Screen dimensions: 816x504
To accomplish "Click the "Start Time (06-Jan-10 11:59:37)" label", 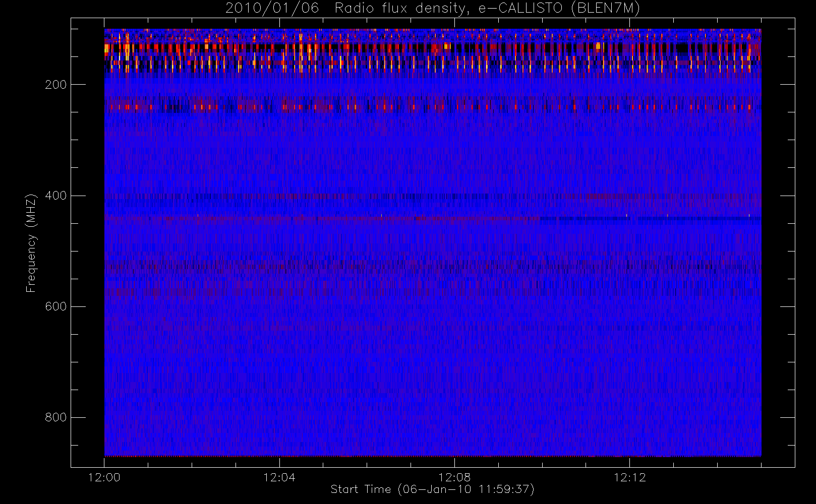I will [x=432, y=489].
